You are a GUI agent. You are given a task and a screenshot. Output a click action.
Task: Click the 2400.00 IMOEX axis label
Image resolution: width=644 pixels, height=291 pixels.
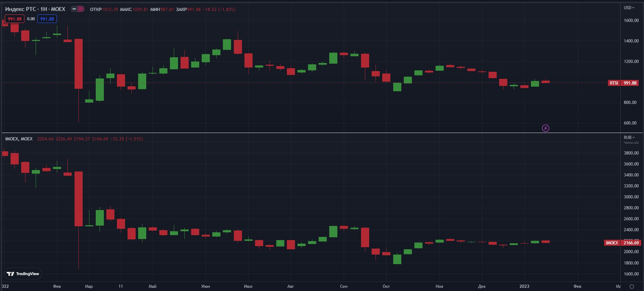point(631,229)
